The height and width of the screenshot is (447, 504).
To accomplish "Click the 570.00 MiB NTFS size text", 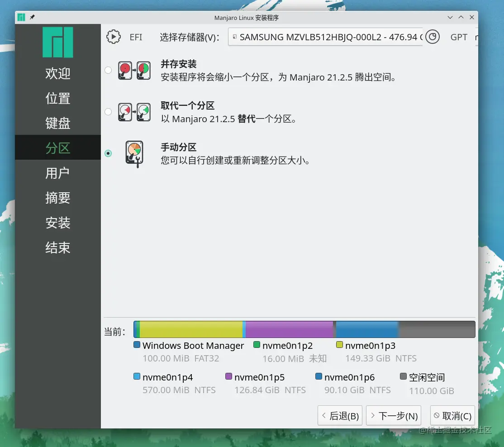I will [x=179, y=390].
